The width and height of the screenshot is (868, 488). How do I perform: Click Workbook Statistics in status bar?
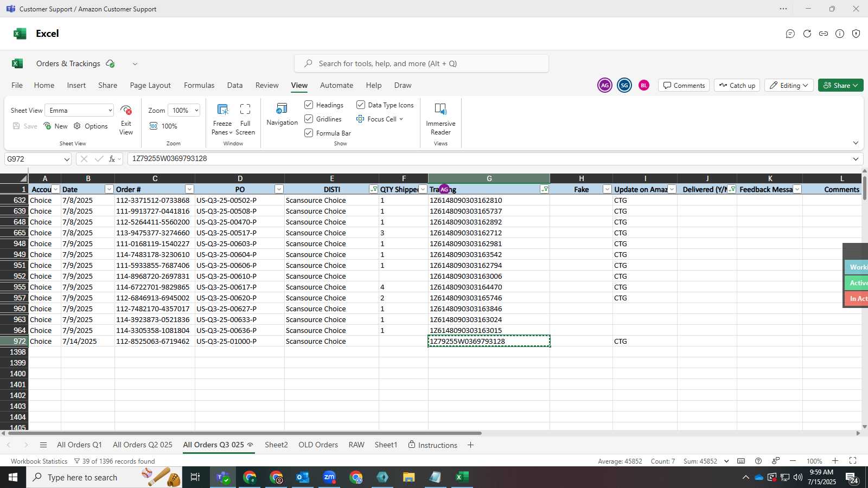pos(39,461)
